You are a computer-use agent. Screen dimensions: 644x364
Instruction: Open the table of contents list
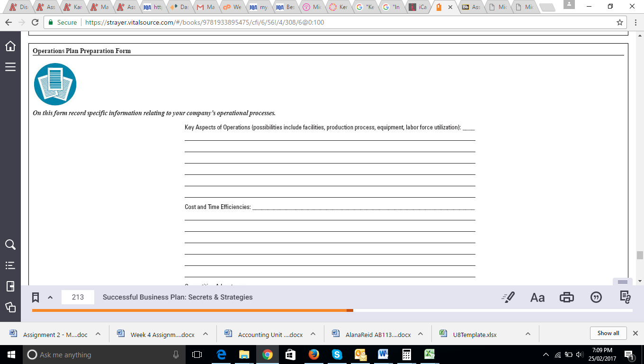pos(10,265)
